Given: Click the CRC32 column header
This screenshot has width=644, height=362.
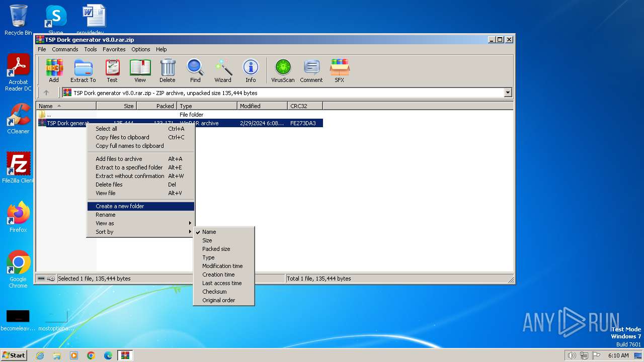Looking at the screenshot, I should click(305, 106).
